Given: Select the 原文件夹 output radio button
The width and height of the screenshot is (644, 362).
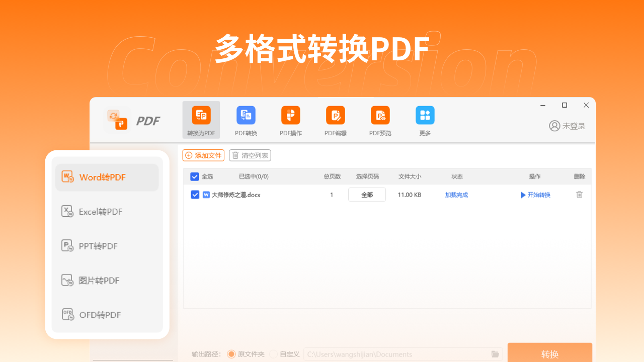Looking at the screenshot, I should tap(231, 354).
